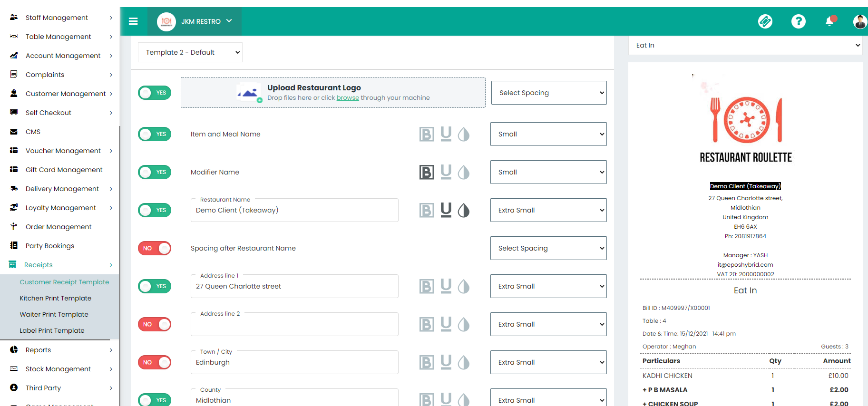The height and width of the screenshot is (406, 868).
Task: Click the browse link to upload logo
Action: (348, 97)
